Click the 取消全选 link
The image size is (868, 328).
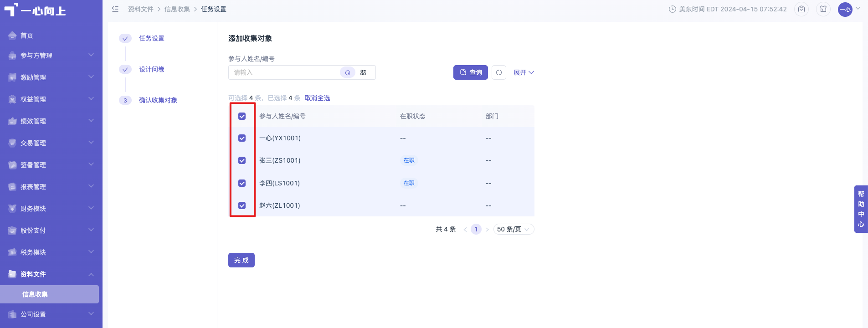coord(318,98)
